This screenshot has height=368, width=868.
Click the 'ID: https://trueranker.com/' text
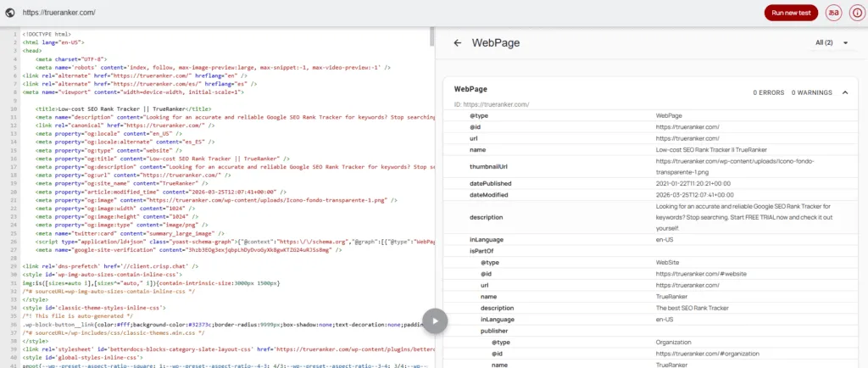click(x=492, y=104)
